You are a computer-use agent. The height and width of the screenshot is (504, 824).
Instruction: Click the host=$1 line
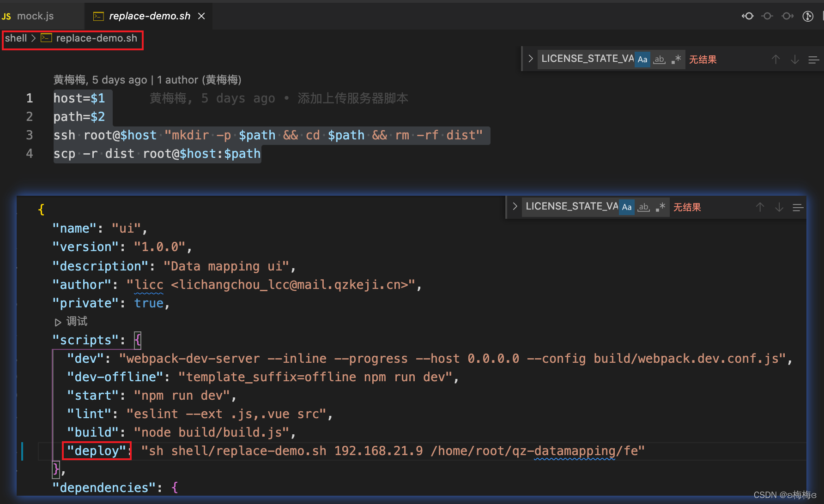[x=79, y=98]
